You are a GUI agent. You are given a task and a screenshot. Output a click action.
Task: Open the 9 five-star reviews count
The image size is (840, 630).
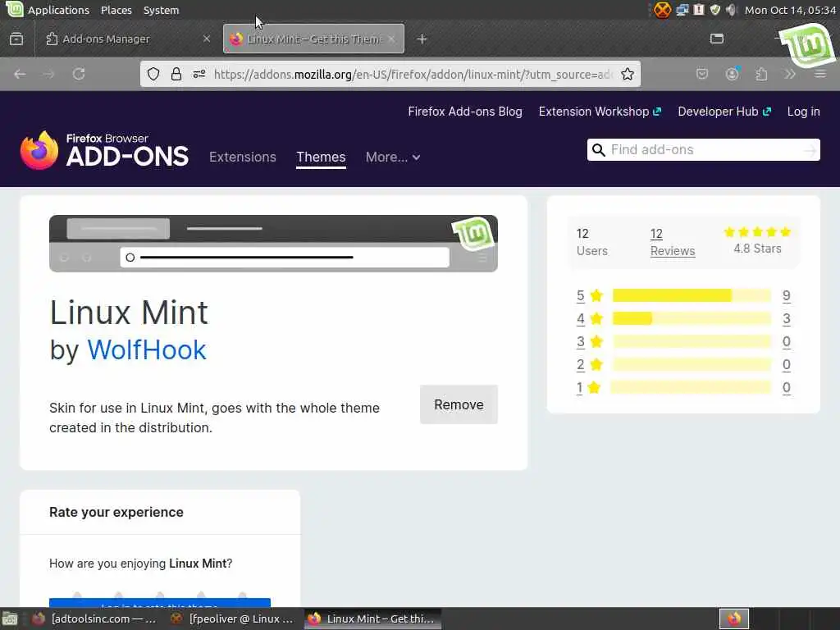click(787, 295)
